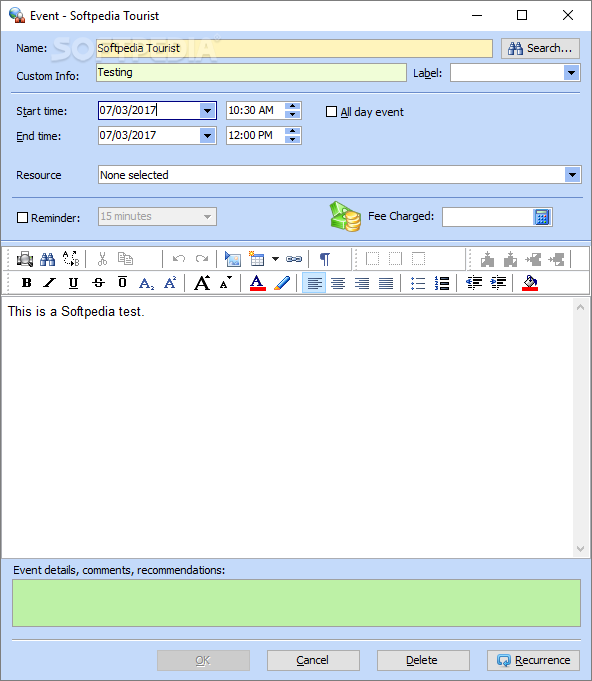Click the Cancel button
The image size is (592, 681).
pos(313,661)
